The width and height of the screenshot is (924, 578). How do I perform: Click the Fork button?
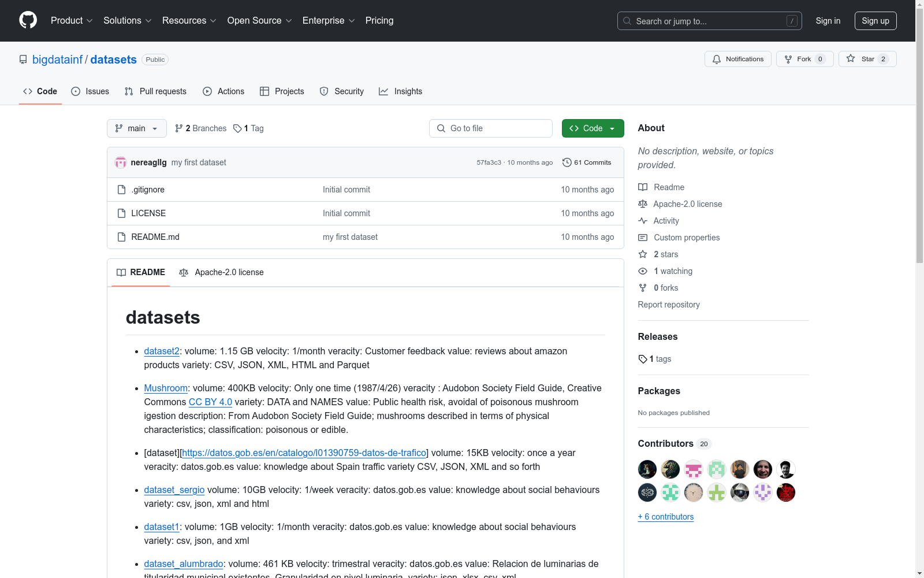(x=804, y=59)
